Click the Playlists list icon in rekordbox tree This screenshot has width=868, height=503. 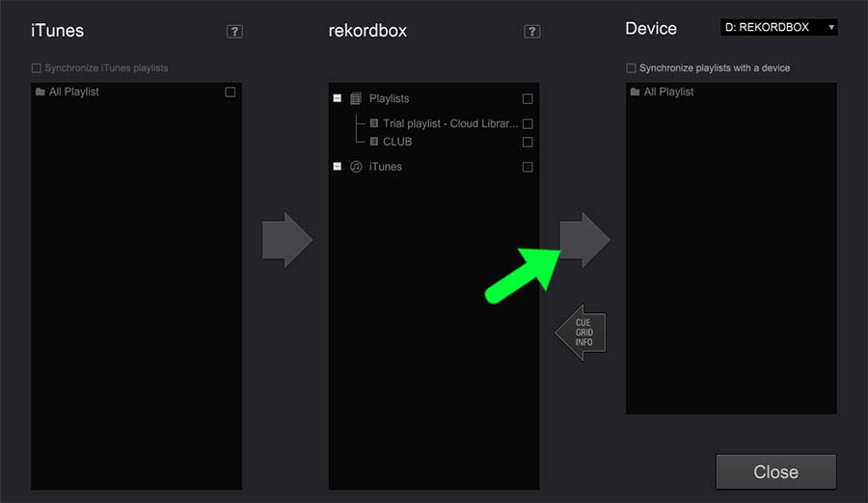tap(356, 98)
